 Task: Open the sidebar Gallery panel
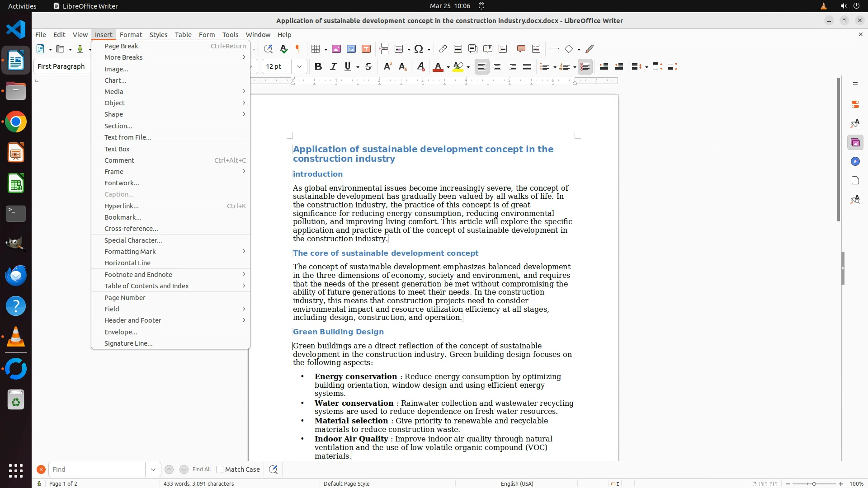pos(855,143)
